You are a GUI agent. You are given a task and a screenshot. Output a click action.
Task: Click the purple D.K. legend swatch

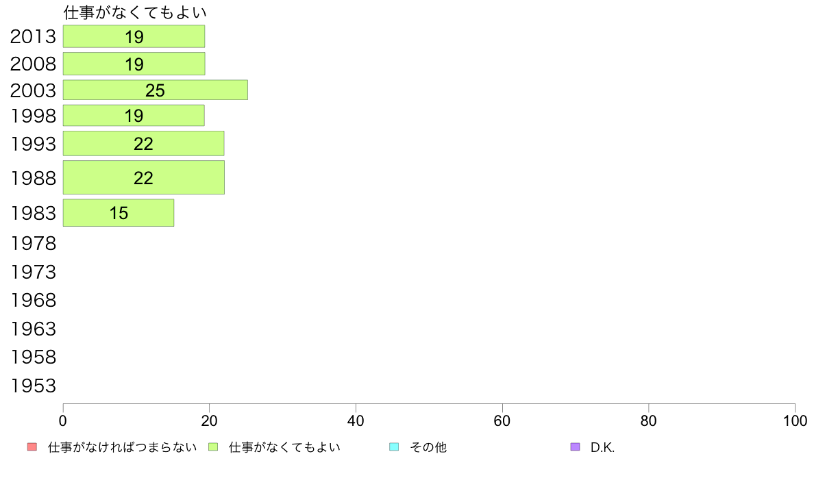point(575,447)
